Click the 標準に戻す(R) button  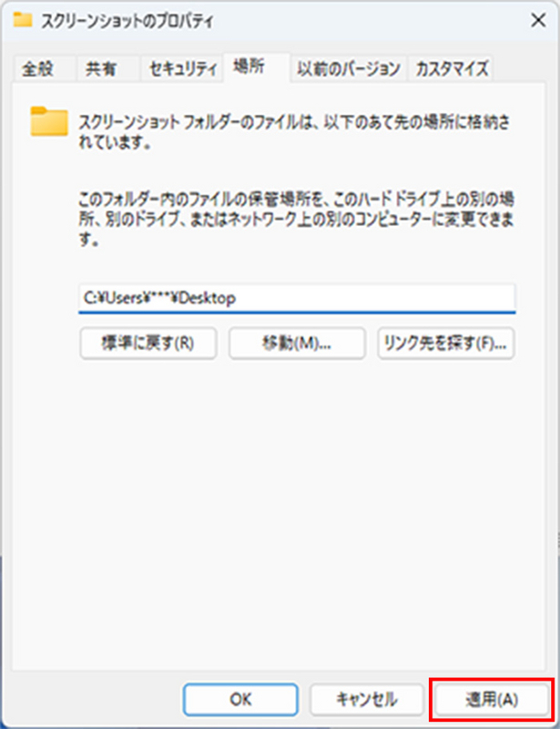(148, 344)
